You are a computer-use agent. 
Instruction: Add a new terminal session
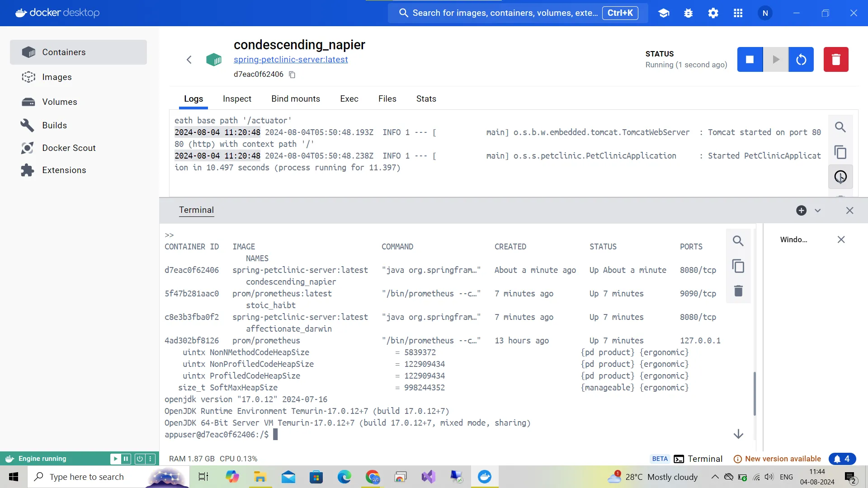coord(802,211)
